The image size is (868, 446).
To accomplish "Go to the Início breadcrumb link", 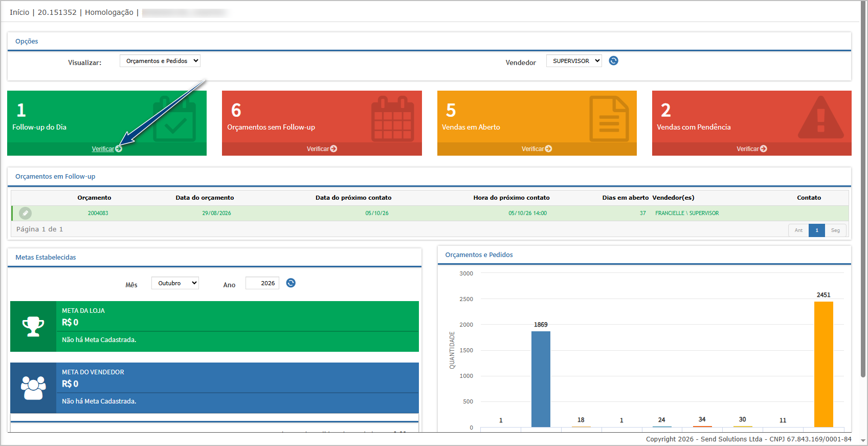I will (x=19, y=12).
